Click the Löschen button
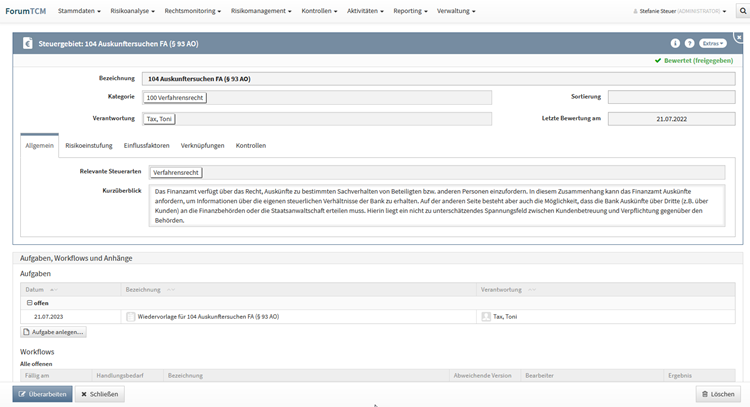750x407 pixels. coord(719,394)
